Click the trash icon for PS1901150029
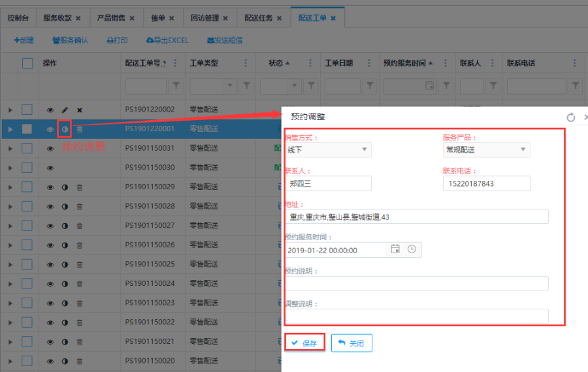Screen dimensions: 588x372 pos(79,187)
